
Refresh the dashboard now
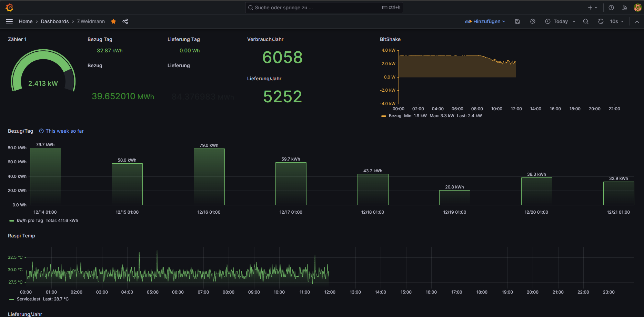click(601, 21)
